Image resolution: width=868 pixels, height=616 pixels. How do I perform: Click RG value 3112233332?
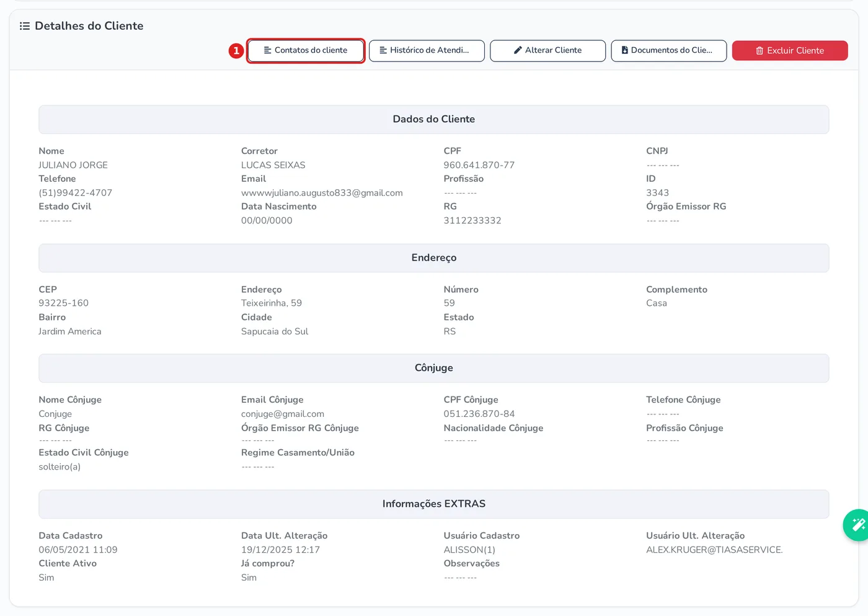point(472,220)
